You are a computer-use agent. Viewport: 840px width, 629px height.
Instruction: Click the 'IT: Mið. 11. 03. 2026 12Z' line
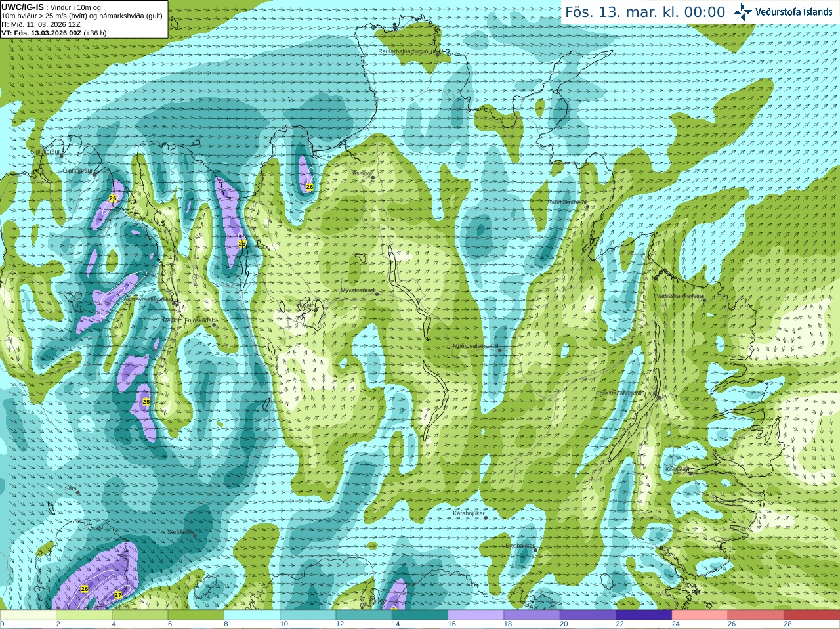coord(41,24)
